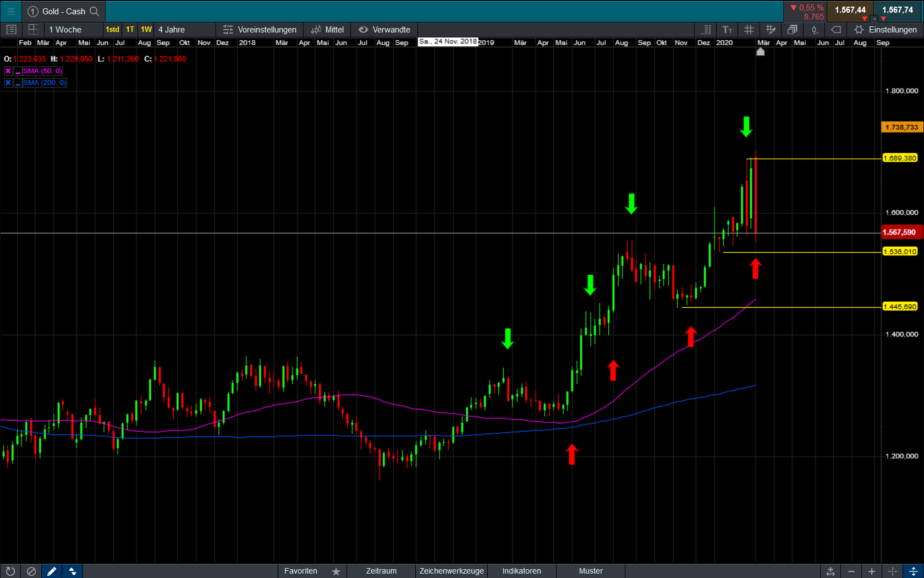This screenshot has height=578, width=924.
Task: Open the Verwandte related menu
Action: point(385,30)
